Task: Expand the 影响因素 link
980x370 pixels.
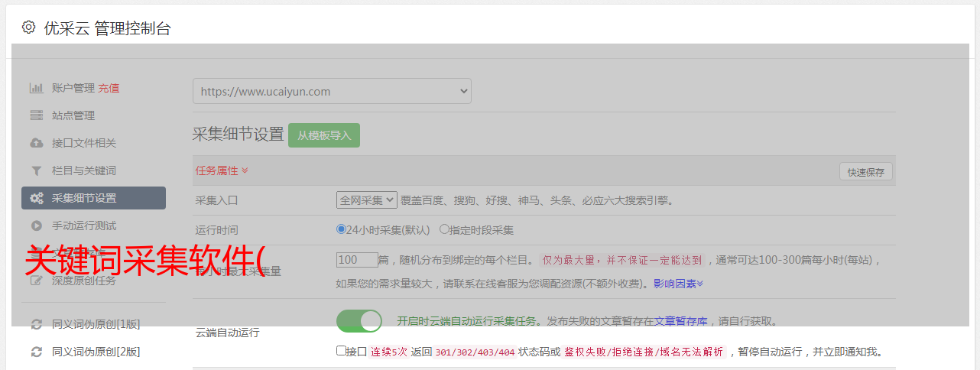Action: click(678, 284)
